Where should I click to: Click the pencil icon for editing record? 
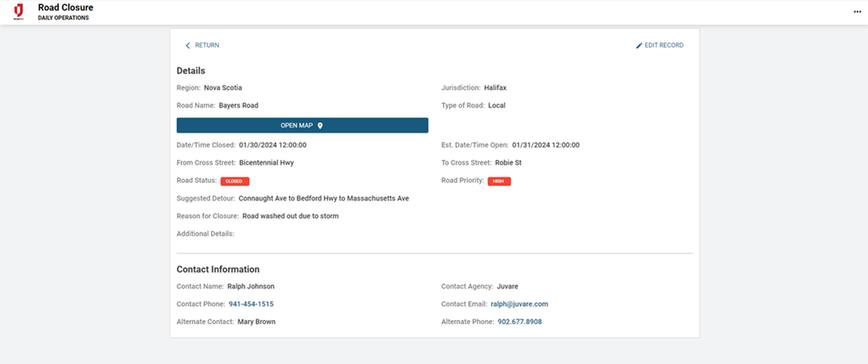639,46
